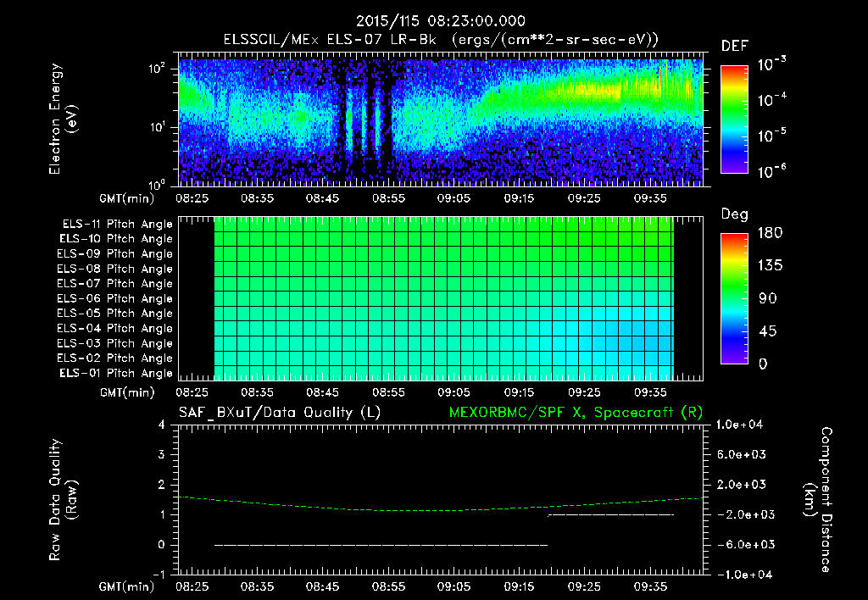Click the Deg color bar title
Viewport: 868px width, 600px height.
click(734, 214)
